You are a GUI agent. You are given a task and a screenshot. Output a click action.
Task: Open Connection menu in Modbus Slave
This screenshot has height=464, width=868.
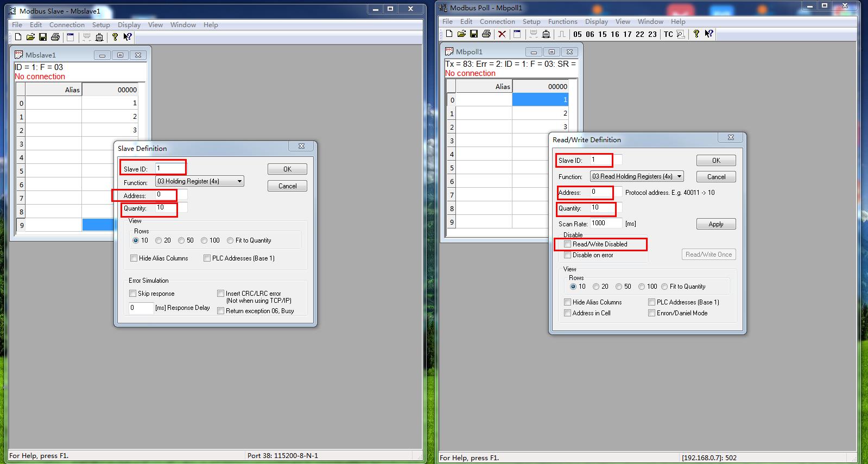click(x=67, y=24)
